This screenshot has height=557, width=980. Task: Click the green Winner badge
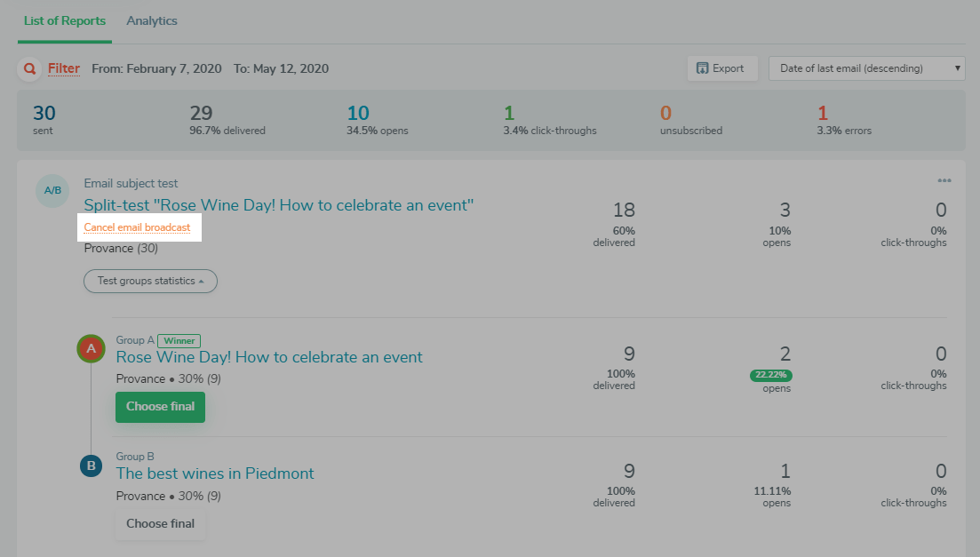point(179,340)
